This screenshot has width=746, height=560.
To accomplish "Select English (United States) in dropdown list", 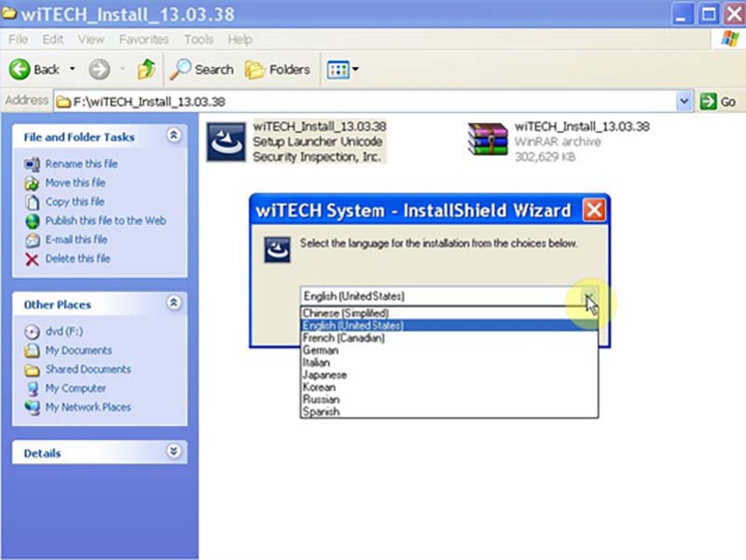I will pos(449,325).
